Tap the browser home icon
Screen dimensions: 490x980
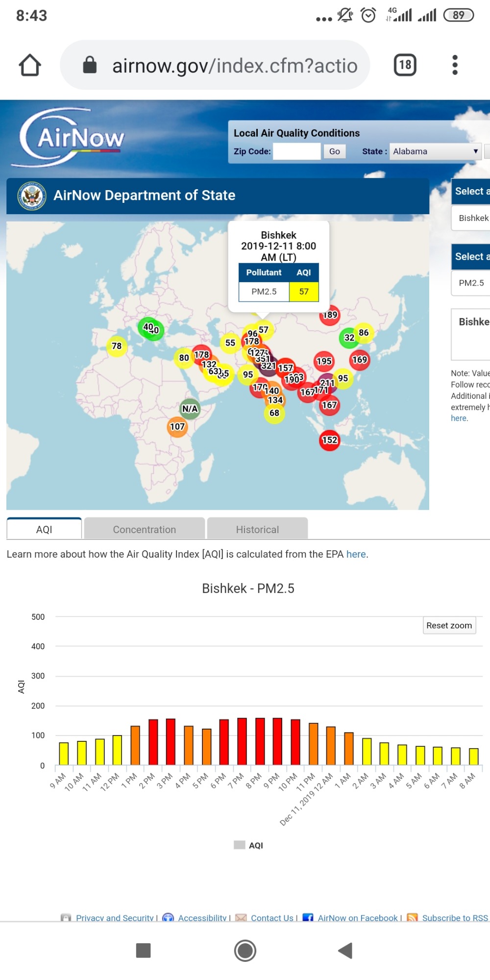(30, 65)
